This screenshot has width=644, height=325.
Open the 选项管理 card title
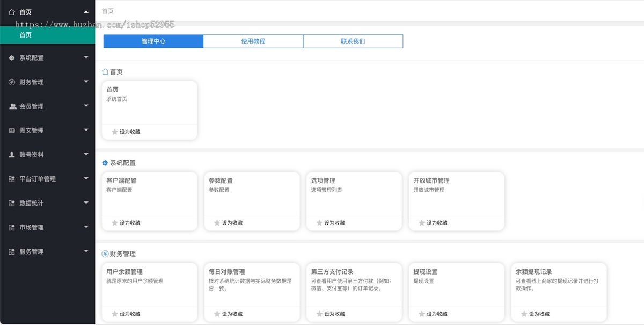pos(323,180)
